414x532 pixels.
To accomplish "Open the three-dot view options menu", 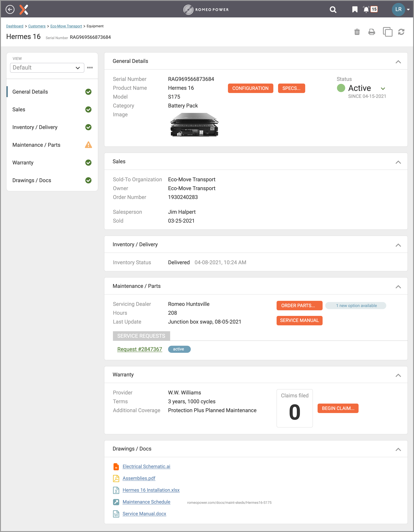I will [x=90, y=68].
